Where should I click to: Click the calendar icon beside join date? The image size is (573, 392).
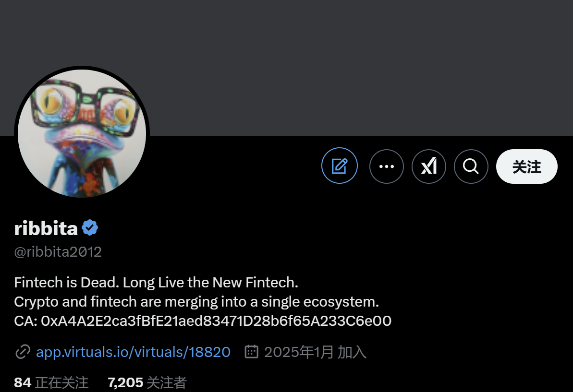pyautogui.click(x=252, y=352)
